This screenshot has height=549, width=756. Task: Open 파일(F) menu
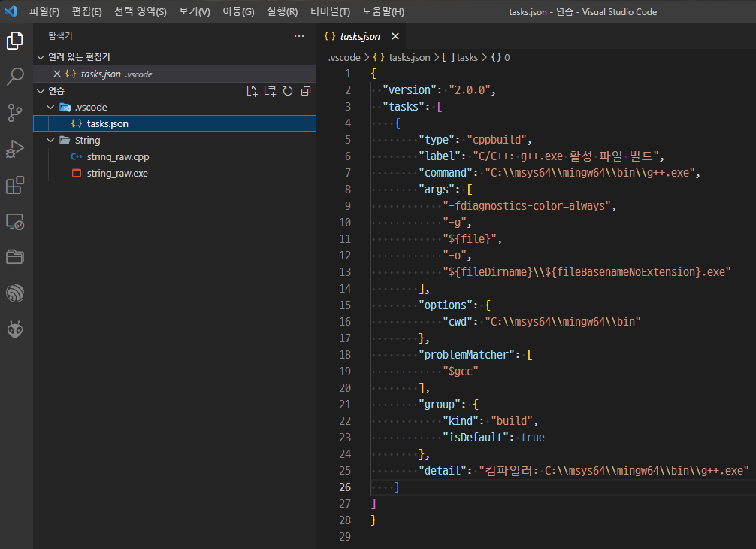(44, 11)
